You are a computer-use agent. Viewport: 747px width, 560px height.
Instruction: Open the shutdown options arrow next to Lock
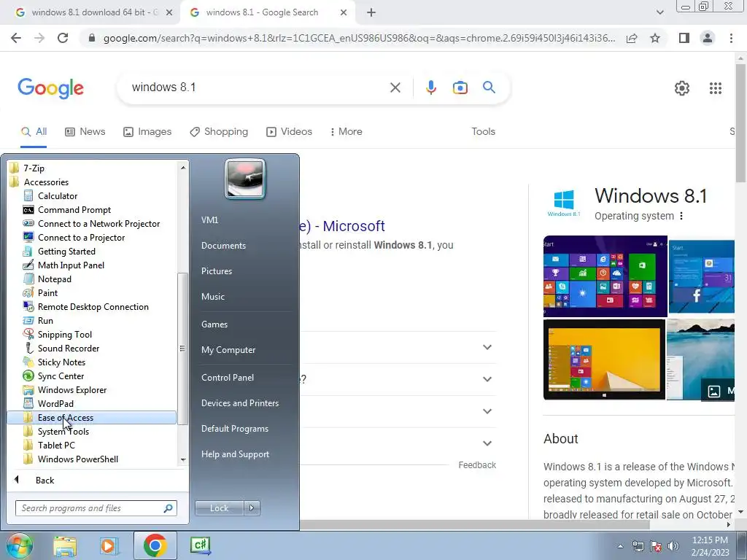252,508
